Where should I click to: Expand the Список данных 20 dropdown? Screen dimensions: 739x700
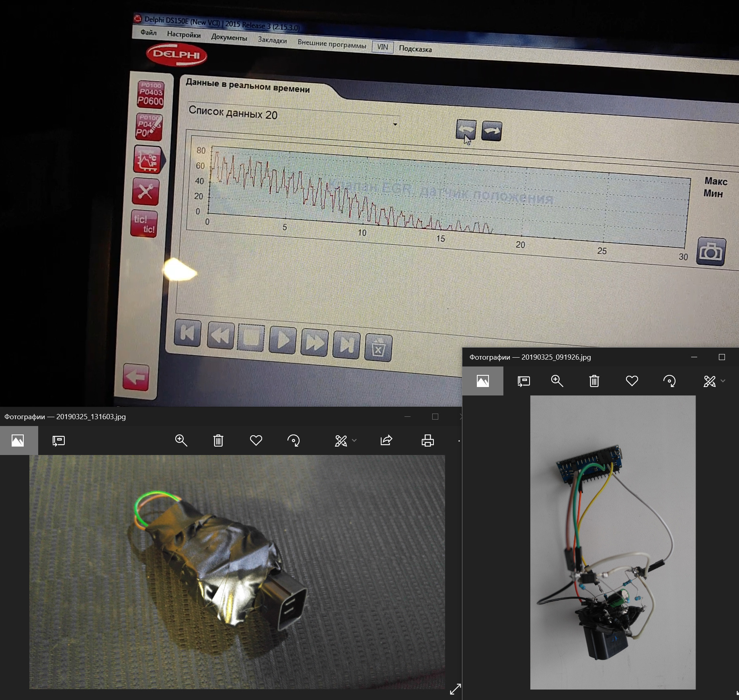[x=395, y=125]
